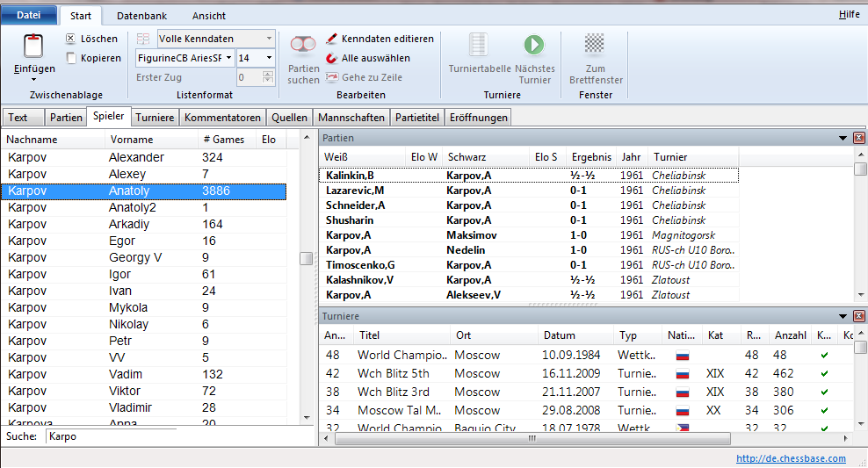Open the Hilfe menu

click(850, 15)
